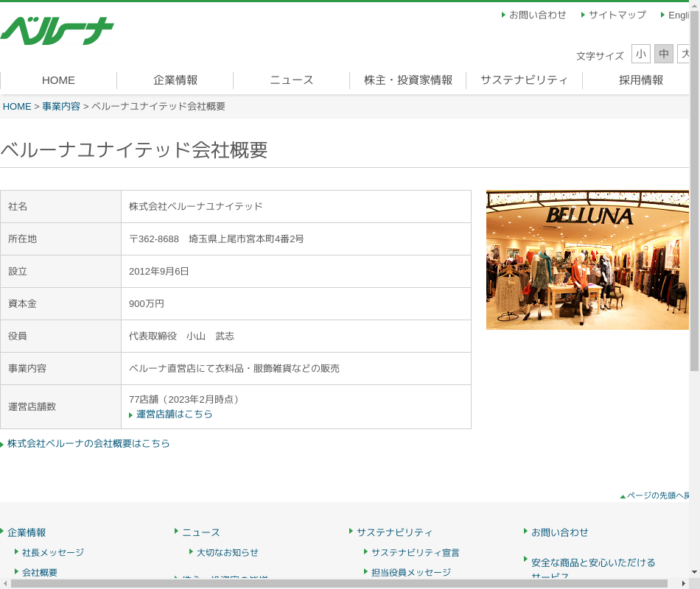
Task: Open the サイトマップ link
Action: [x=617, y=15]
